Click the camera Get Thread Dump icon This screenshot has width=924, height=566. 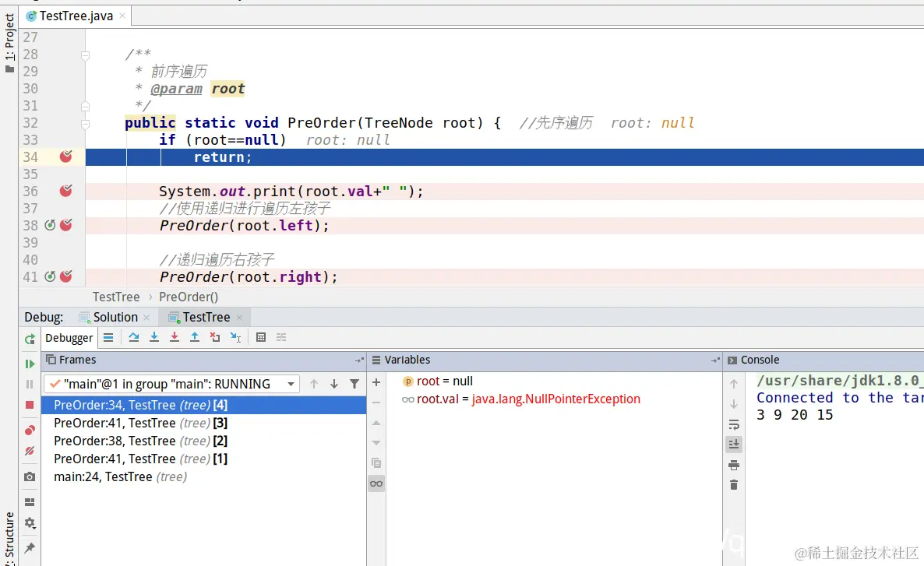(30, 476)
